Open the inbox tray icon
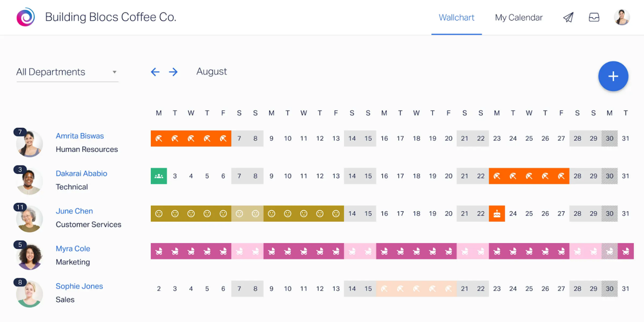This screenshot has width=644, height=322. (594, 17)
